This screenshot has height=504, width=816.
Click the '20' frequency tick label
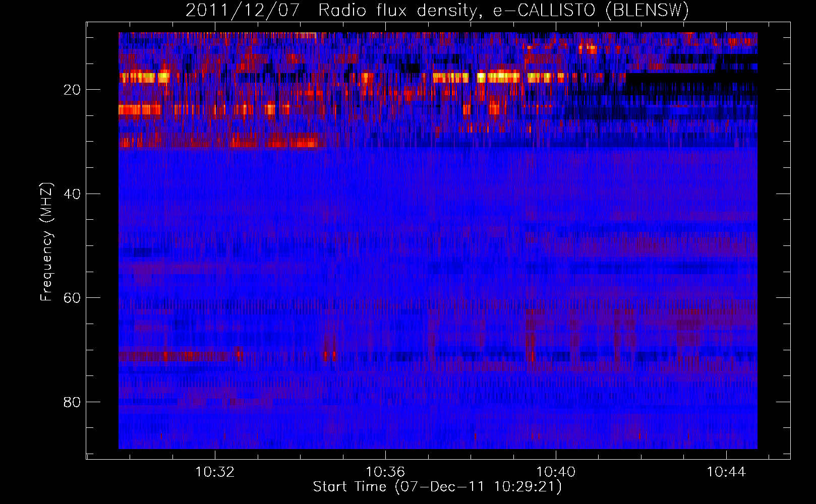click(x=72, y=90)
